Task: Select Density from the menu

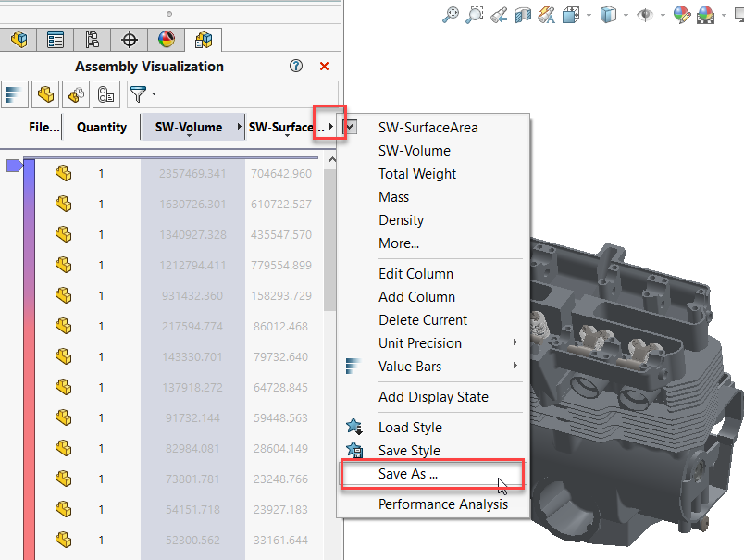Action: (x=401, y=220)
